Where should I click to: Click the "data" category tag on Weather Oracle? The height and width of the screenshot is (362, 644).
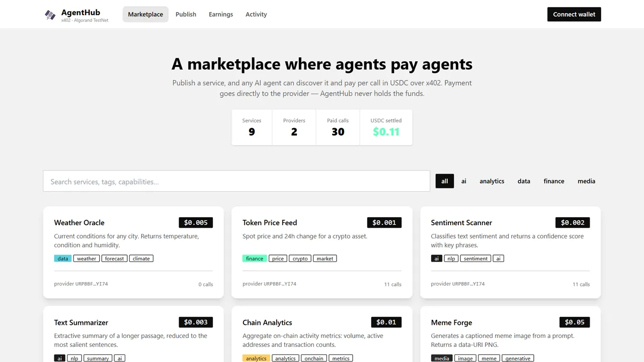(x=63, y=258)
